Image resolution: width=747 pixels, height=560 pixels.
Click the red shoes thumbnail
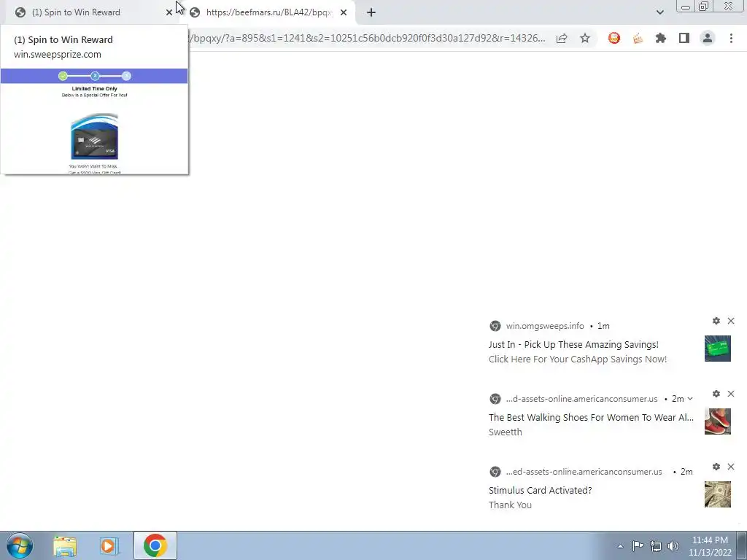tap(718, 421)
